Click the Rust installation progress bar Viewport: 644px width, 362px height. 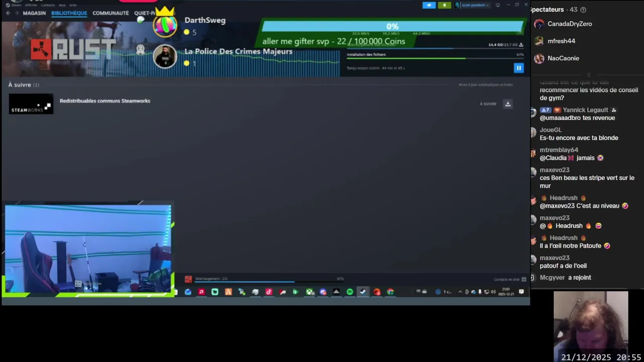pyautogui.click(x=435, y=59)
